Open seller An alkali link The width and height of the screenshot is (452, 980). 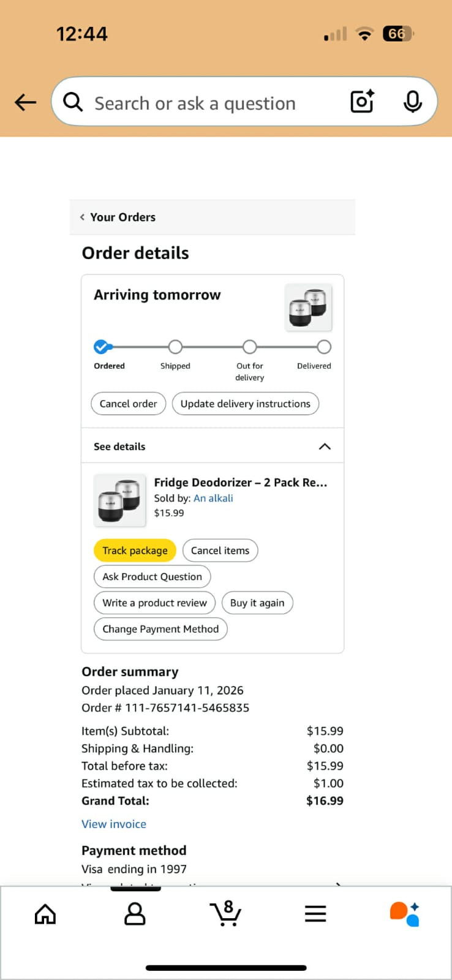[x=213, y=499]
